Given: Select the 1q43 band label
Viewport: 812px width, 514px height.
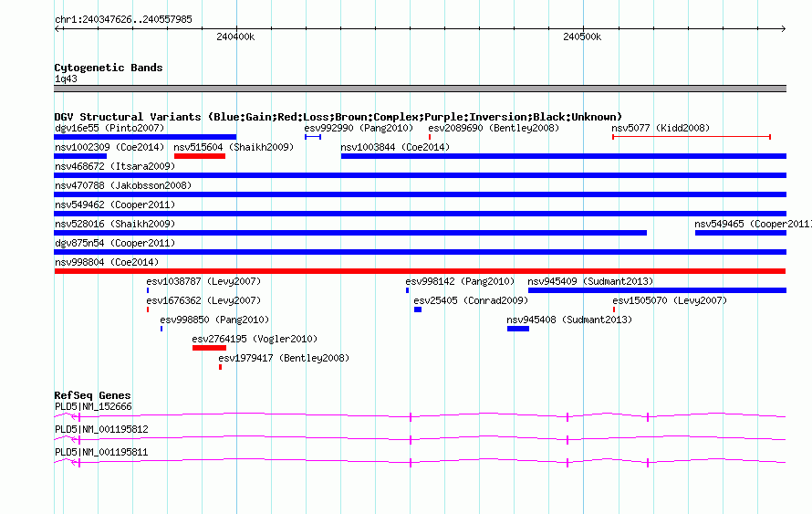Looking at the screenshot, I should tap(66, 79).
